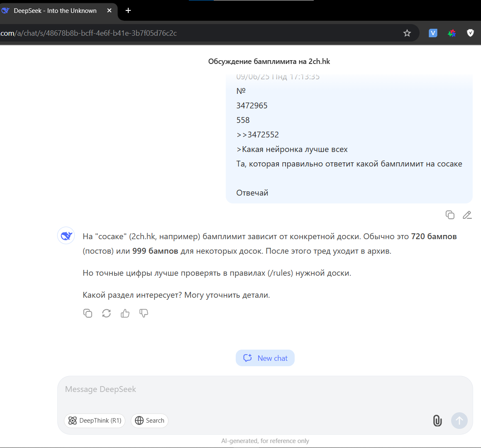Start a New chat
The width and height of the screenshot is (481, 448).
[x=265, y=358]
